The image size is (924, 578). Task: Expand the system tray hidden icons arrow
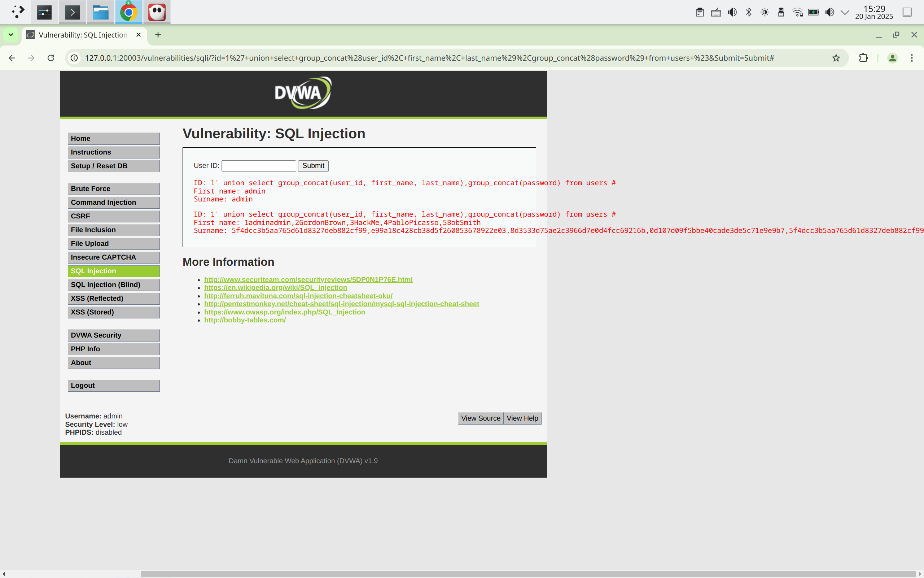coord(845,12)
